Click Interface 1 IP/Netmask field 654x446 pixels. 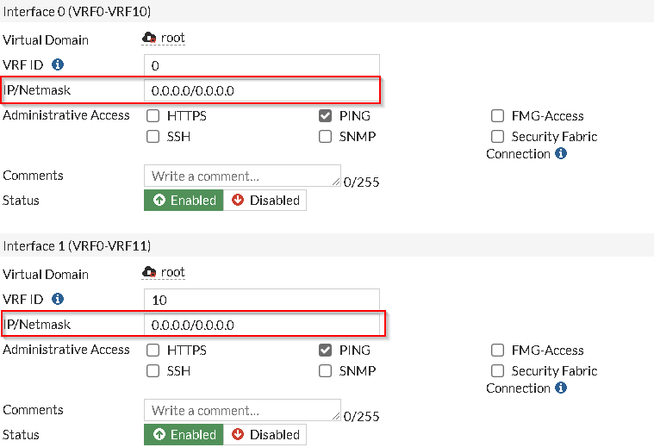coord(262,325)
